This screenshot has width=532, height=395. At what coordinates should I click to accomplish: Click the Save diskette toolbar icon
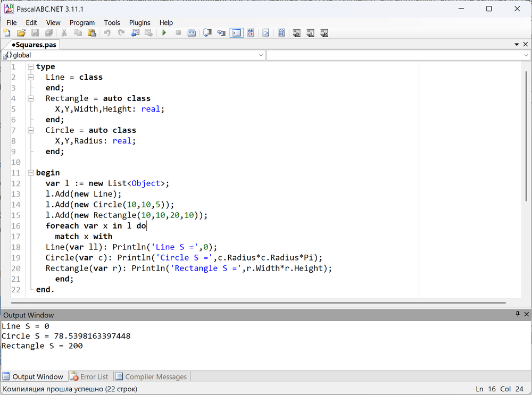click(35, 33)
